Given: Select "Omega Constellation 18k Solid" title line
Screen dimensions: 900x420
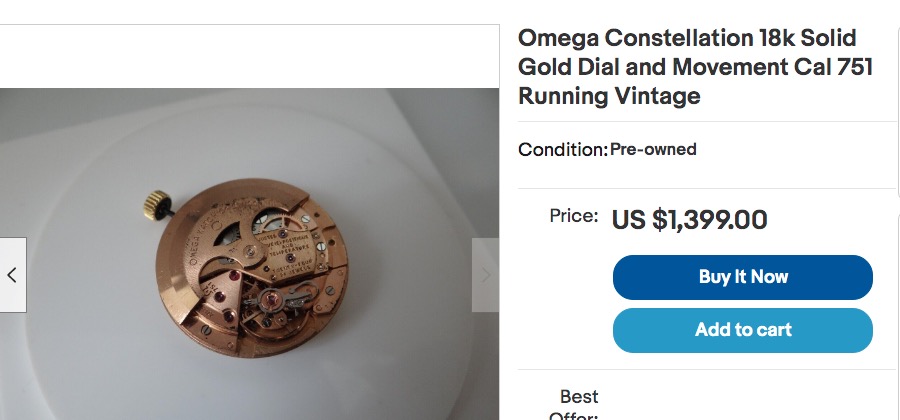Looking at the screenshot, I should 687,38.
